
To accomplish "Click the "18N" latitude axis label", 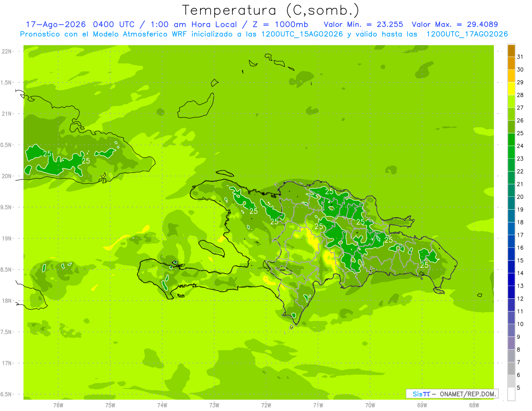I will 8,301.
